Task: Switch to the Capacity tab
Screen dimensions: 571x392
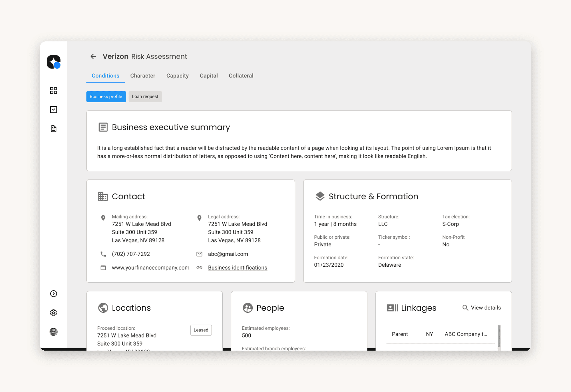Action: pos(178,76)
